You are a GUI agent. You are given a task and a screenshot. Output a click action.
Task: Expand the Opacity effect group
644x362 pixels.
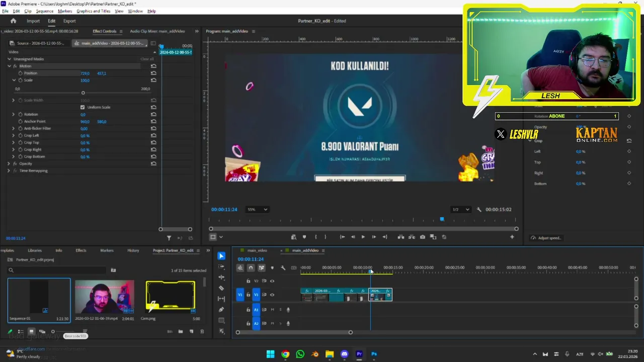(x=9, y=164)
